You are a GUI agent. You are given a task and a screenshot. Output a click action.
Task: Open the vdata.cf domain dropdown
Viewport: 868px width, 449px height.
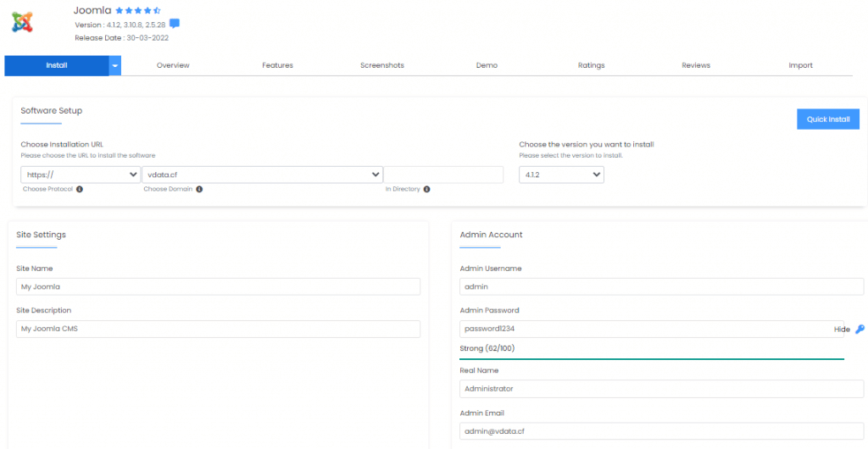263,175
